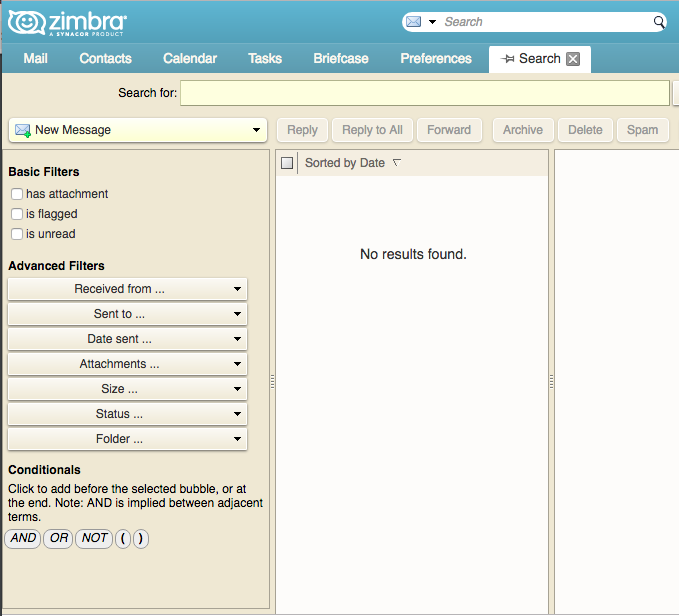The width and height of the screenshot is (679, 616).
Task: Close the Search tab with the X
Action: pos(573,59)
